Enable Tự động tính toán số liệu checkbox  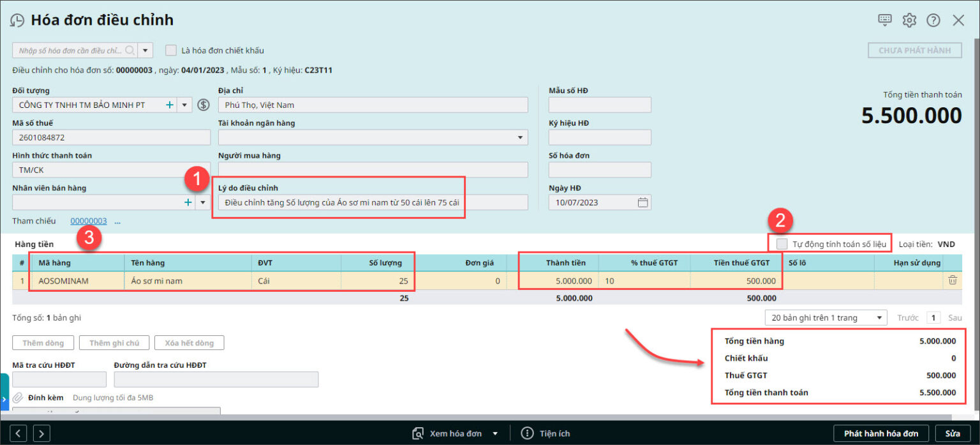[782, 244]
